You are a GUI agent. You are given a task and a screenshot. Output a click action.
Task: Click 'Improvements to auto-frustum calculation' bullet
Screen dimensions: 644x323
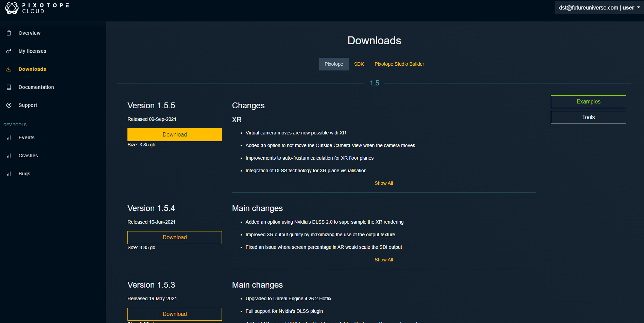(x=310, y=158)
